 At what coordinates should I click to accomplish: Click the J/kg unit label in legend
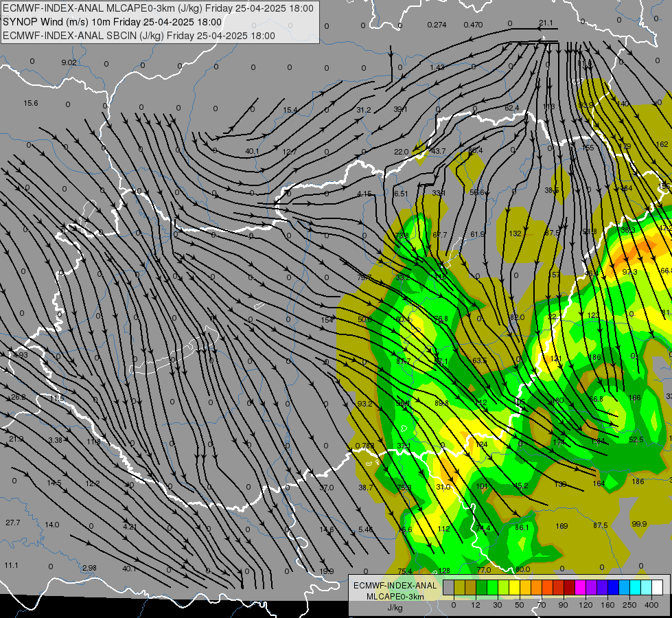pos(395,608)
